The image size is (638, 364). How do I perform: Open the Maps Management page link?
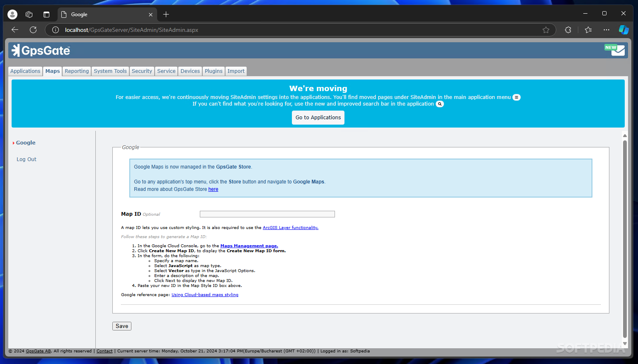click(249, 246)
